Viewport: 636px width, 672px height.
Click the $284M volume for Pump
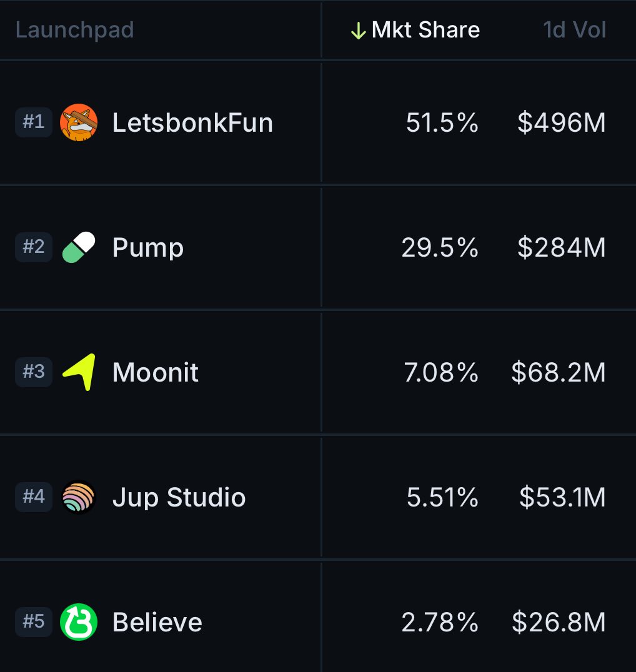pos(561,248)
